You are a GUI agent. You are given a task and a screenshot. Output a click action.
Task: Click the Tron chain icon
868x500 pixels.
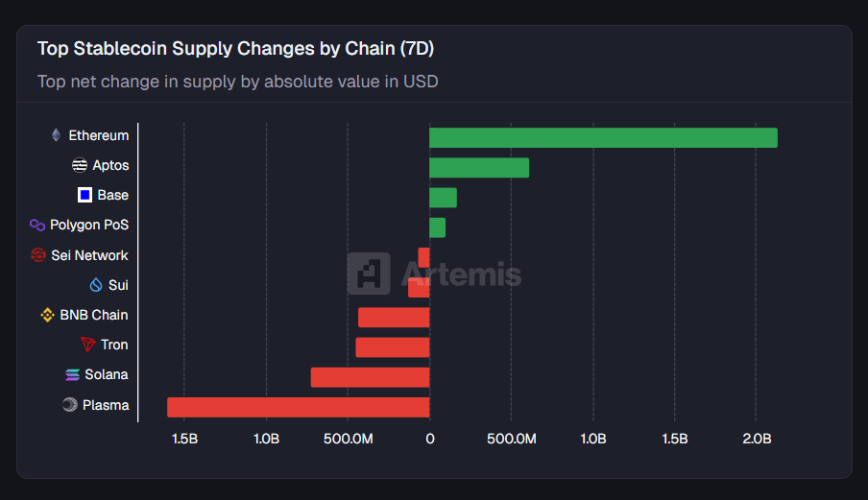pos(88,345)
